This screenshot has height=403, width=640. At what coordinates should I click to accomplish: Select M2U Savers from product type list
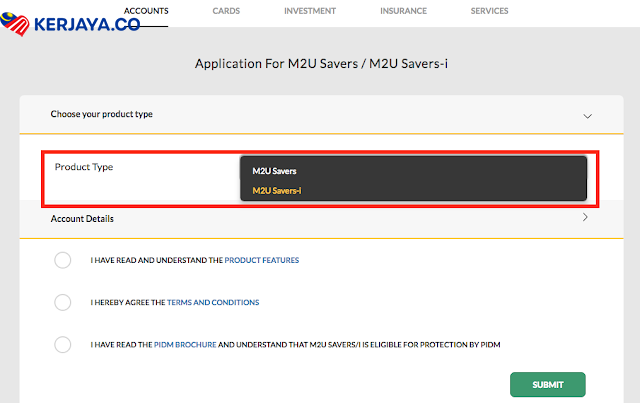tap(274, 171)
